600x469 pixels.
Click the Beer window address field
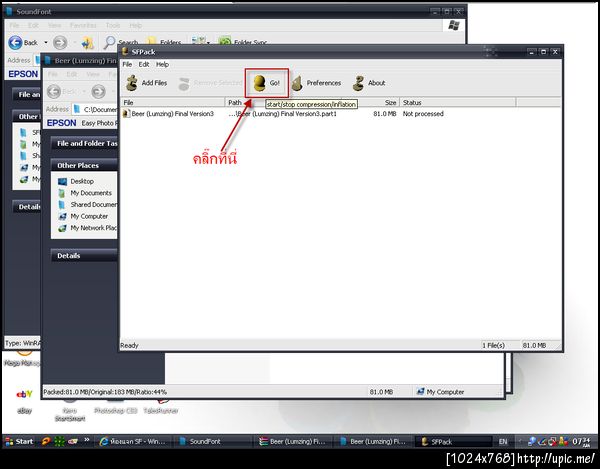click(x=96, y=109)
